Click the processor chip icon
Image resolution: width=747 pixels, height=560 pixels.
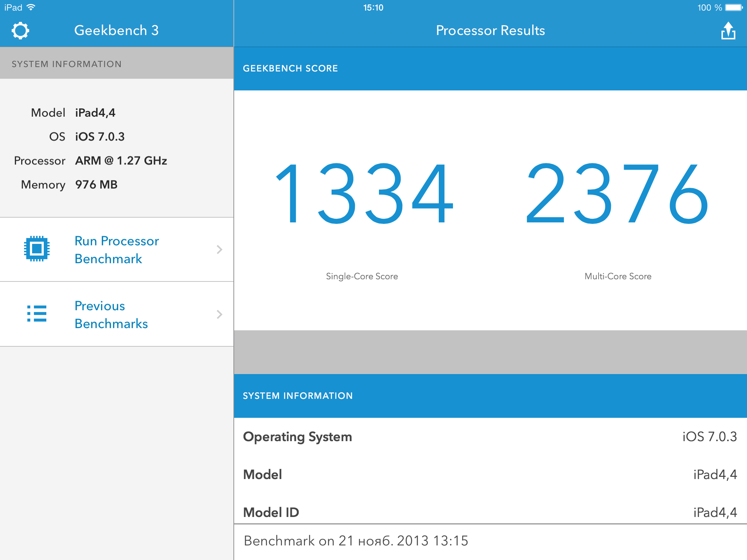tap(37, 249)
